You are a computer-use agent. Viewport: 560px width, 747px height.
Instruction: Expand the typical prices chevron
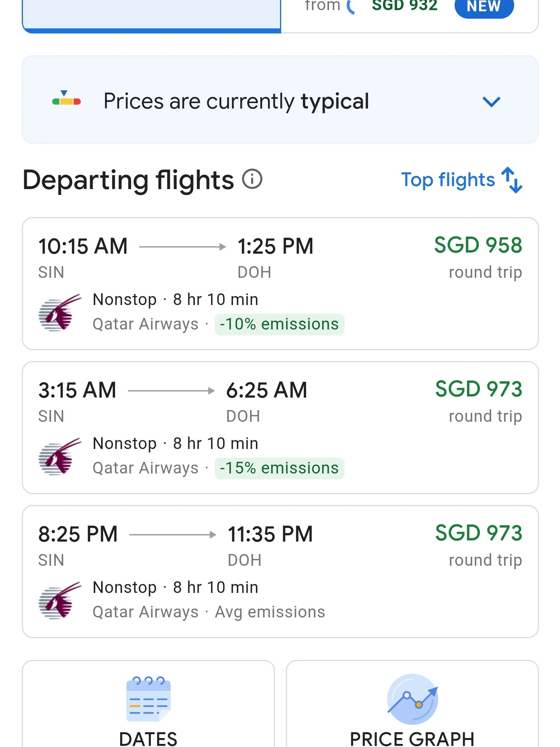click(x=491, y=102)
